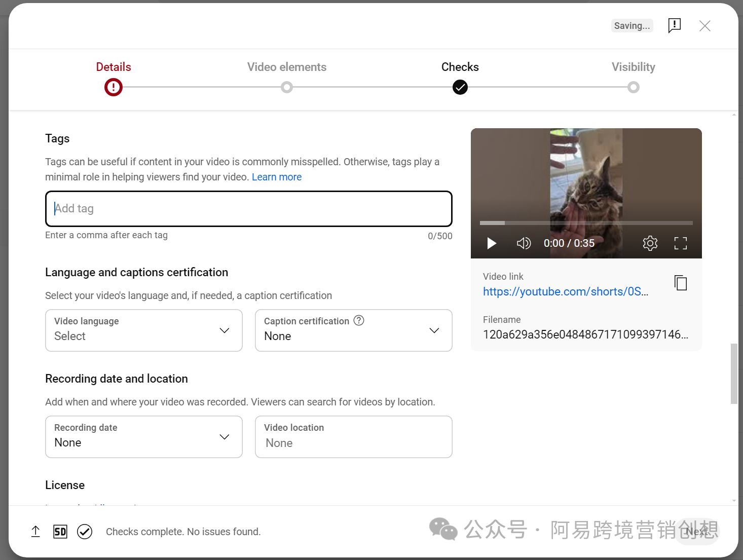Enter fullscreen in the video preview

680,243
